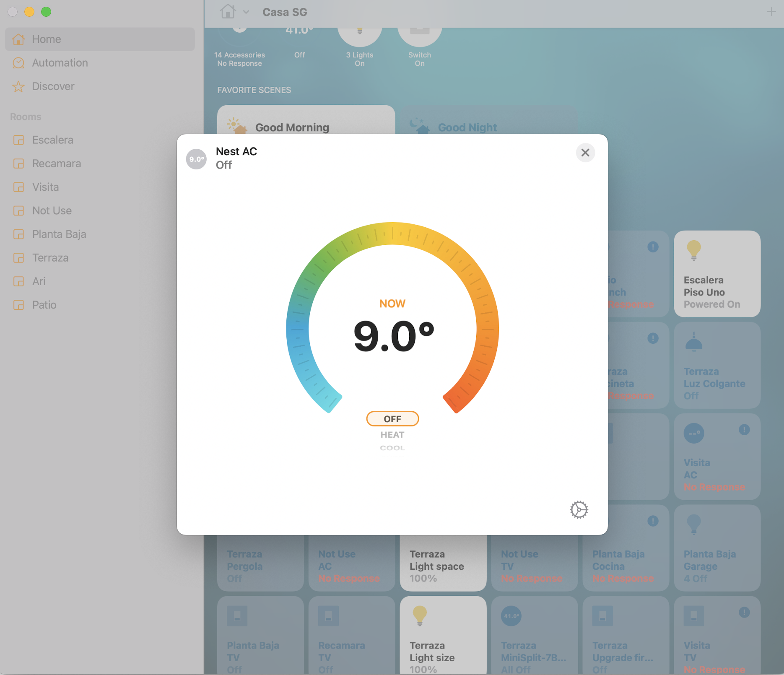Click the Planta Baja Garage bulb icon

(693, 524)
